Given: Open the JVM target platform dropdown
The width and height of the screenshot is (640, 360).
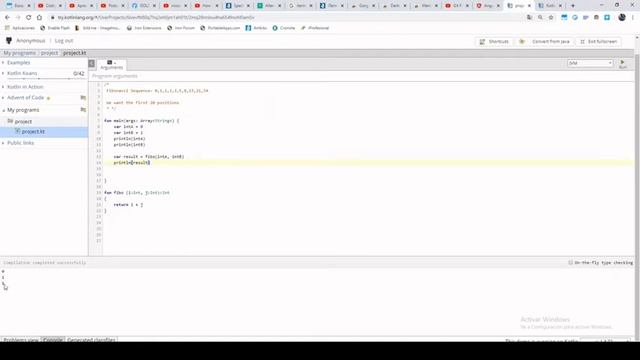Looking at the screenshot, I should (x=590, y=63).
